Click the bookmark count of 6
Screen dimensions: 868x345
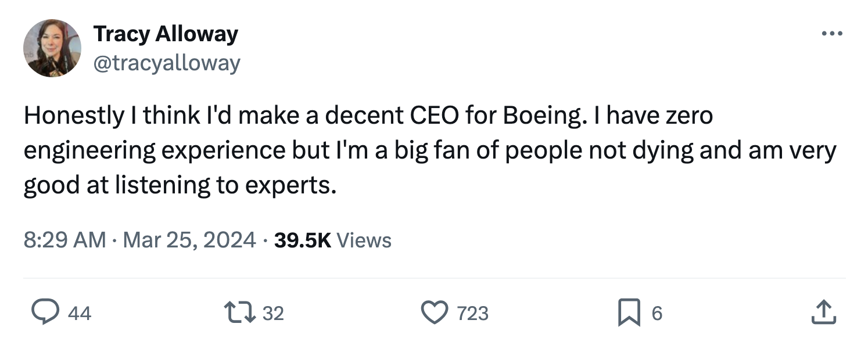[657, 314]
